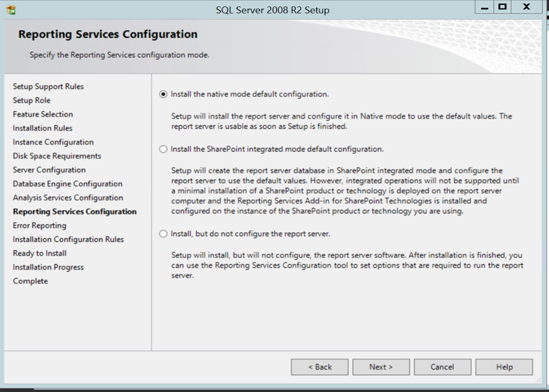The image size is (549, 392).
Task: Click Database Engine Configuration step
Action: (x=67, y=184)
